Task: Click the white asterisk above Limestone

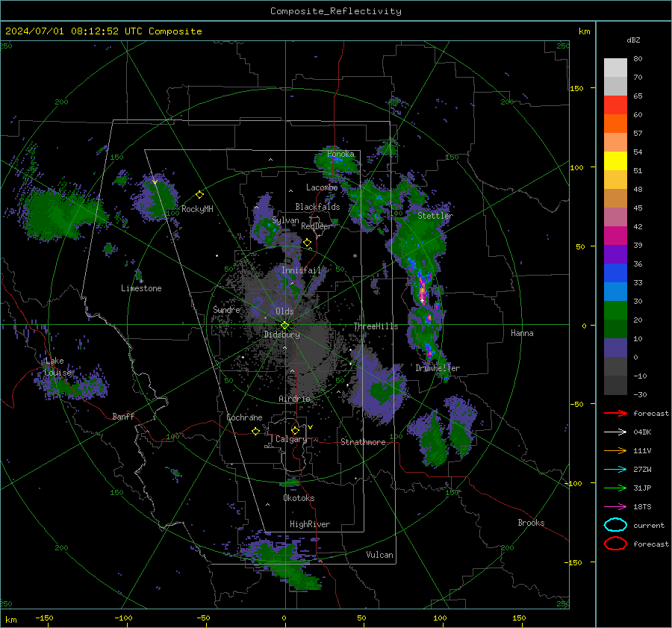Action: click(x=141, y=282)
